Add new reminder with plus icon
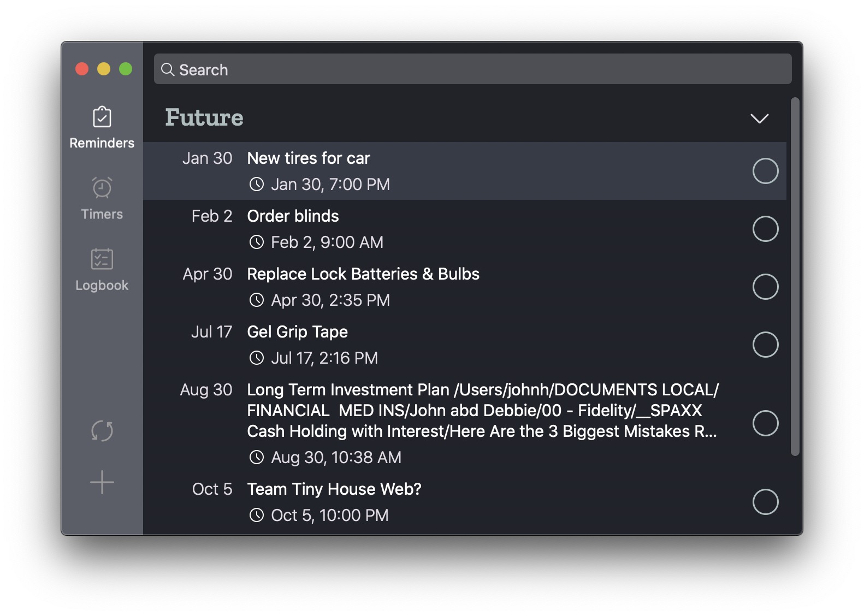864x616 pixels. click(102, 482)
